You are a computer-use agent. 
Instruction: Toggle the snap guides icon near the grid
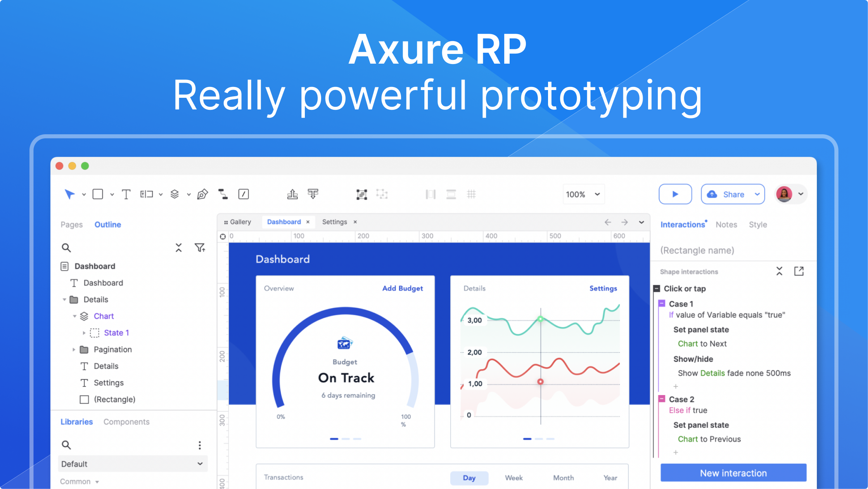pyautogui.click(x=451, y=194)
